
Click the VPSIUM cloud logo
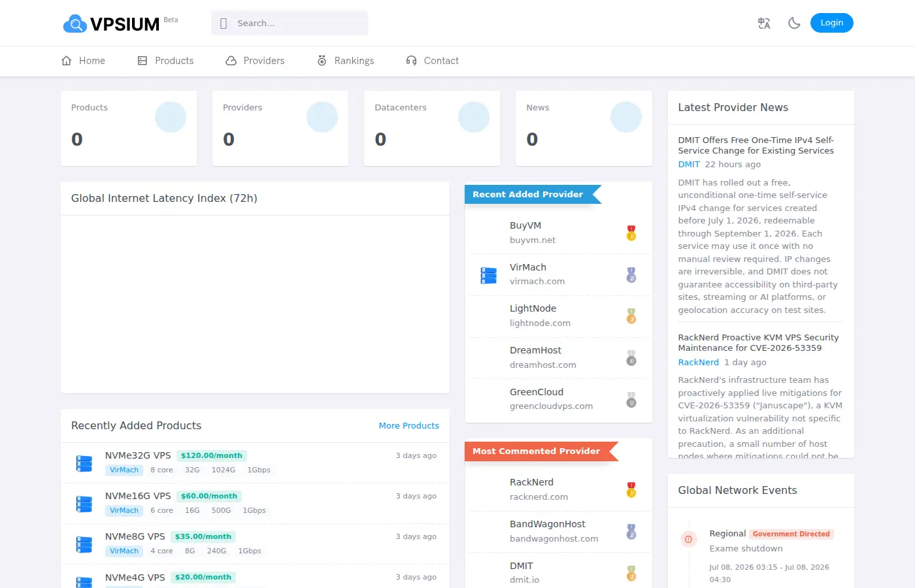pos(111,24)
